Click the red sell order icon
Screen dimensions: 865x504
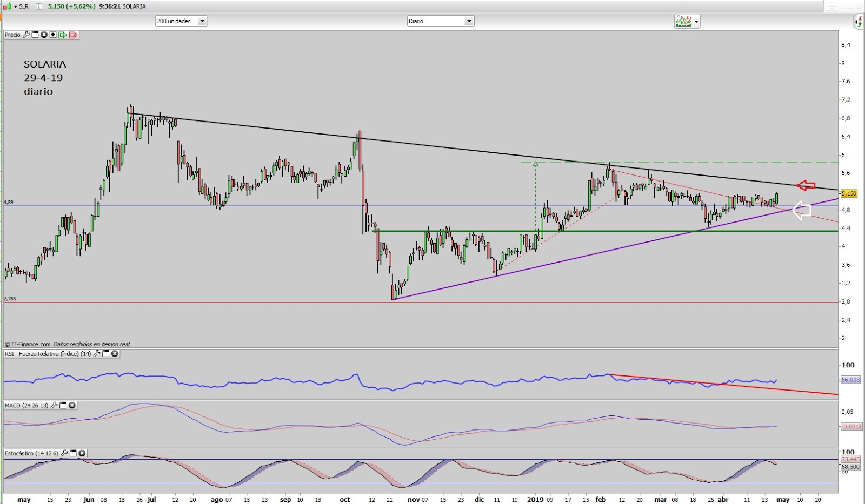click(x=74, y=35)
